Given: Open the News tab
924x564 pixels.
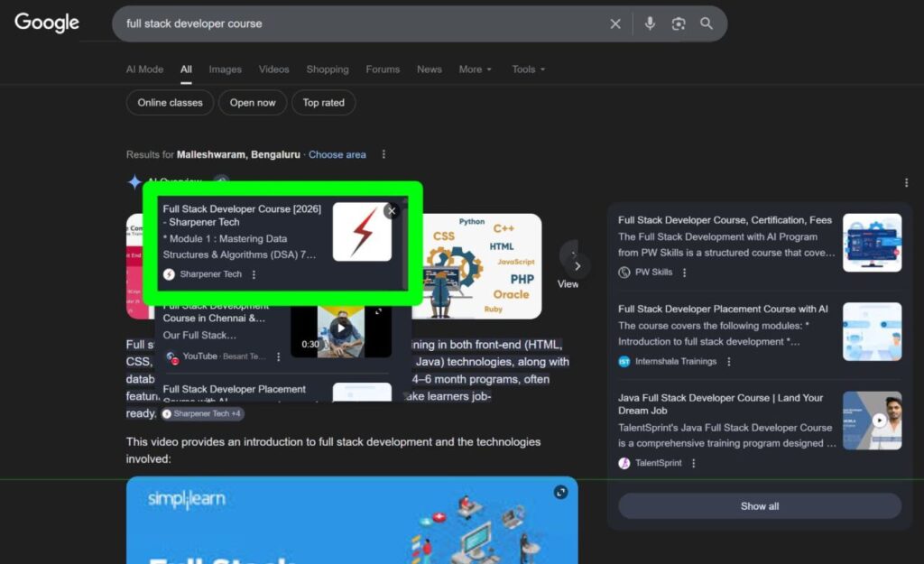Looking at the screenshot, I should 429,69.
